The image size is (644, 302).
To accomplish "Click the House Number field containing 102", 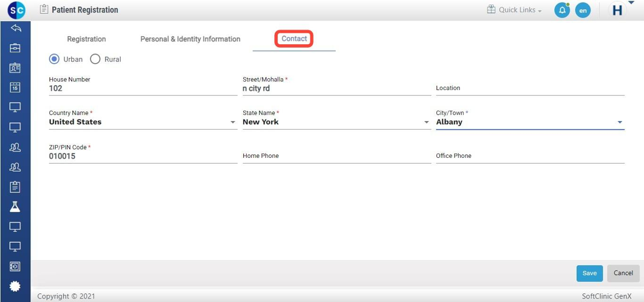I will [143, 88].
